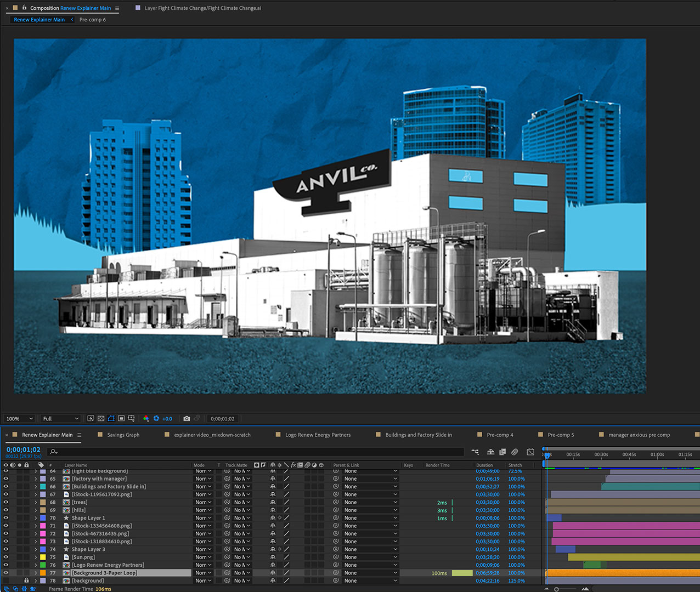The height and width of the screenshot is (592, 700).
Task: Expand Shape Layer 3 properties
Action: click(x=36, y=549)
